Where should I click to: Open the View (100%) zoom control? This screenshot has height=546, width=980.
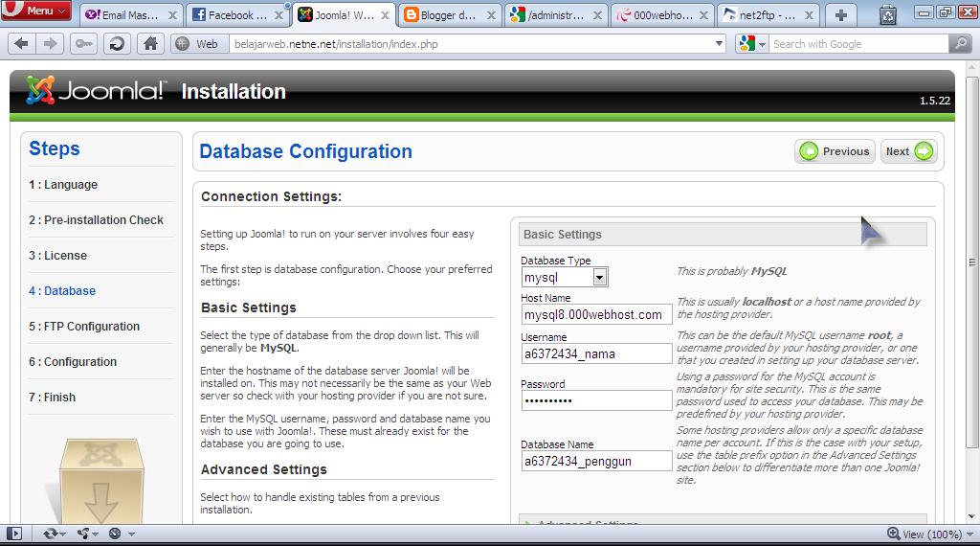(x=930, y=535)
